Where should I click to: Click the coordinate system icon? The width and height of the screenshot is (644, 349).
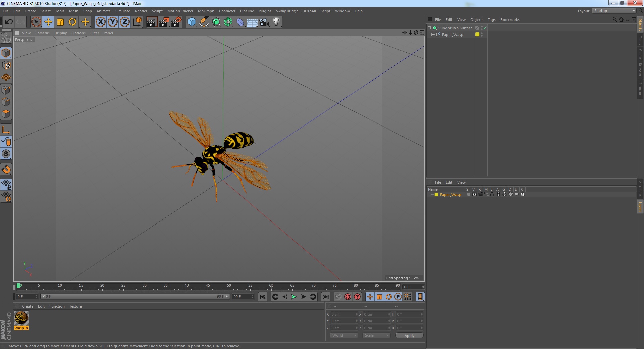point(137,22)
